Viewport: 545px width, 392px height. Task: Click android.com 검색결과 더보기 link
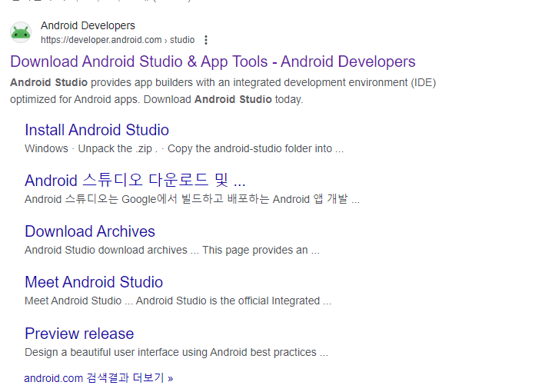98,377
